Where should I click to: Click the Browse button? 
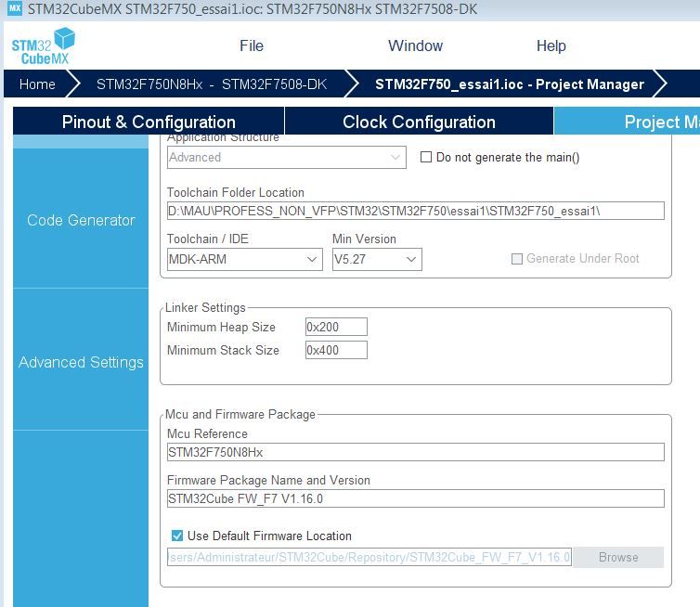coord(618,557)
